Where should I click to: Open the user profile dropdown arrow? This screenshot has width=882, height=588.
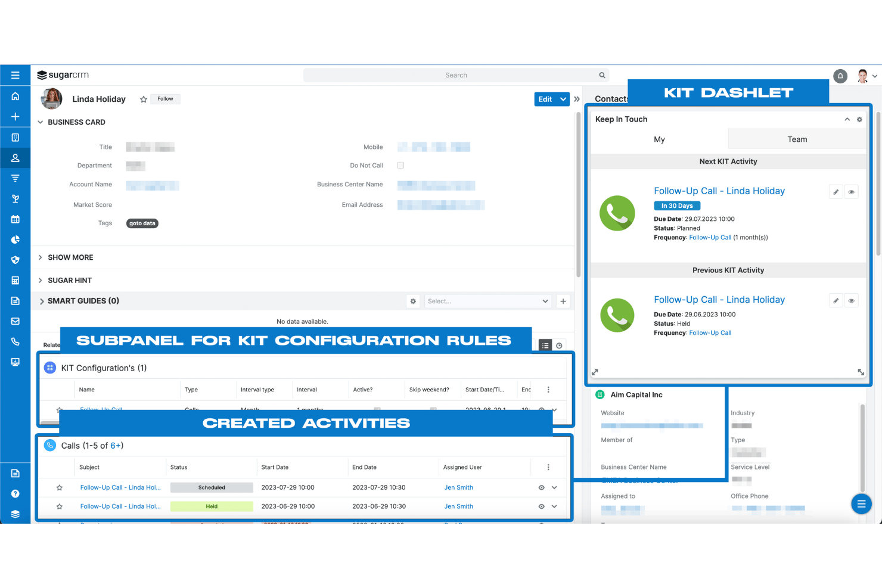(874, 76)
